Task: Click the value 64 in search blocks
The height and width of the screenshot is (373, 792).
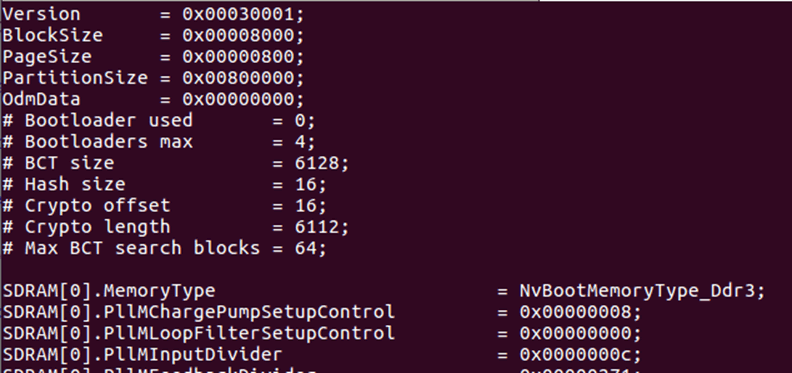Action: click(306, 248)
